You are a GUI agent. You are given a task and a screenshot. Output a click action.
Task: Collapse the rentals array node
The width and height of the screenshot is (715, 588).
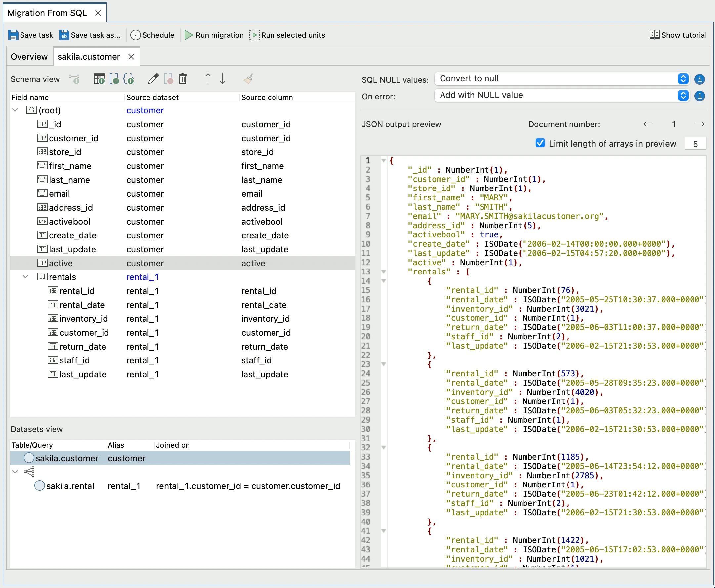[25, 277]
